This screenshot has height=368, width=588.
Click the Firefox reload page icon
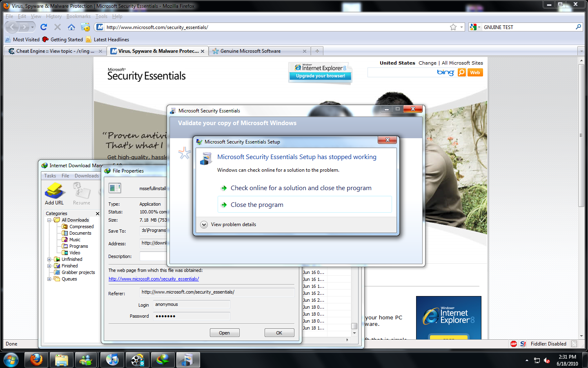44,27
